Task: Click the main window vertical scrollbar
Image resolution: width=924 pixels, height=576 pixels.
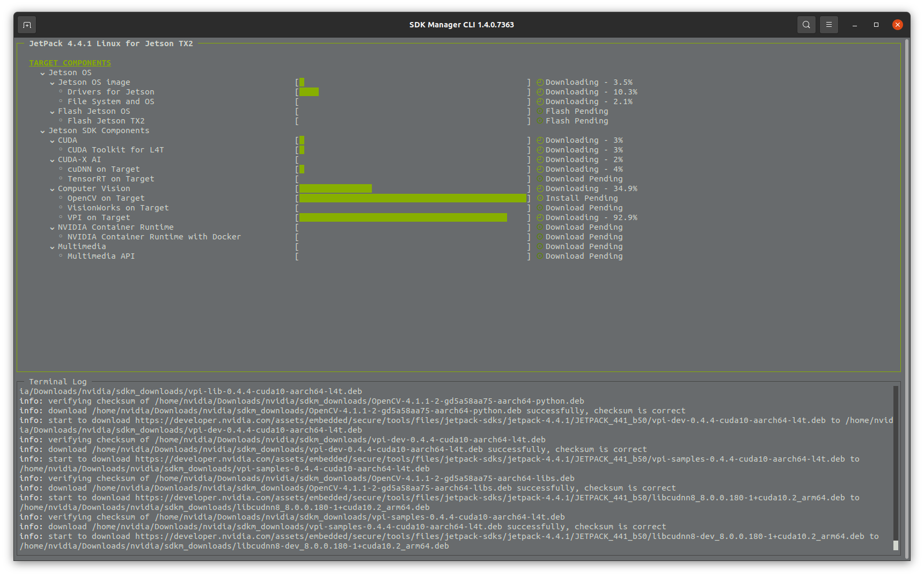Action: (907, 298)
